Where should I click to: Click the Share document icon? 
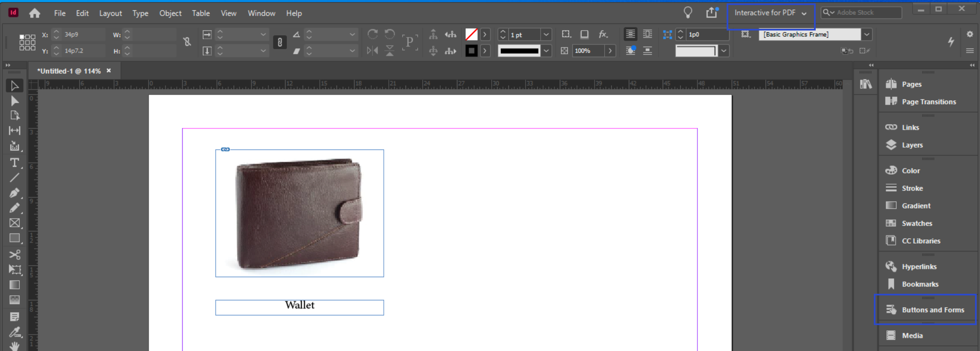pos(712,13)
